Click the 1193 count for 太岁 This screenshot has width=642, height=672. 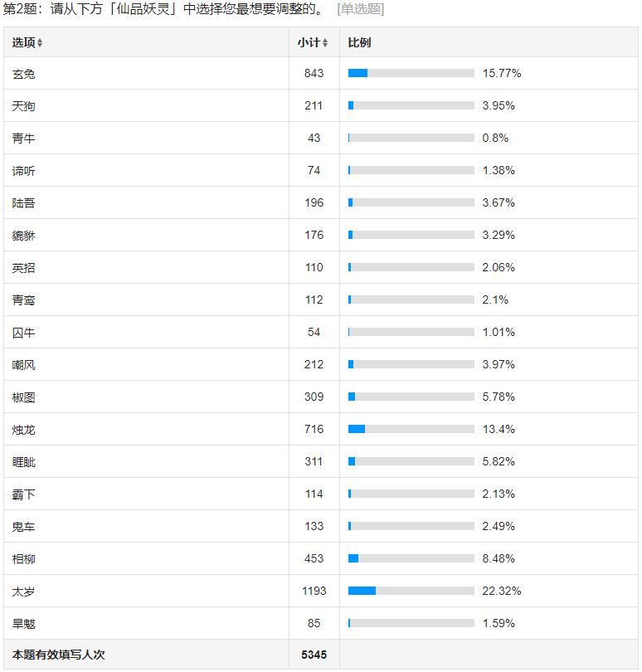[314, 591]
